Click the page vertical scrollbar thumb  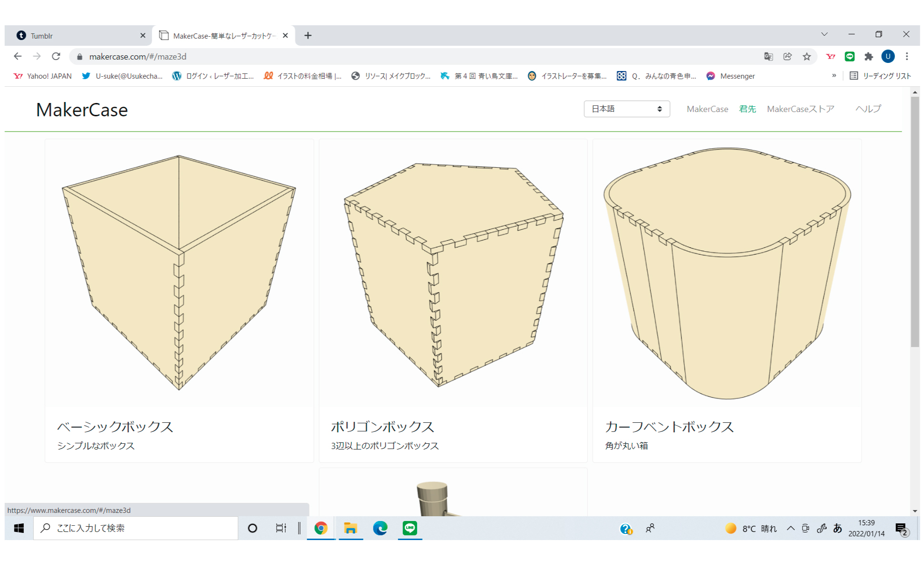tap(914, 222)
